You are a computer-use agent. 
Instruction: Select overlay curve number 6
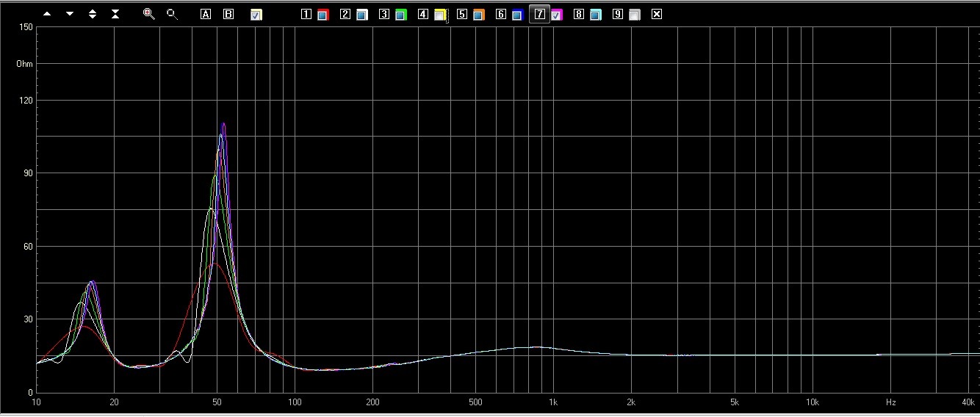[x=501, y=14]
